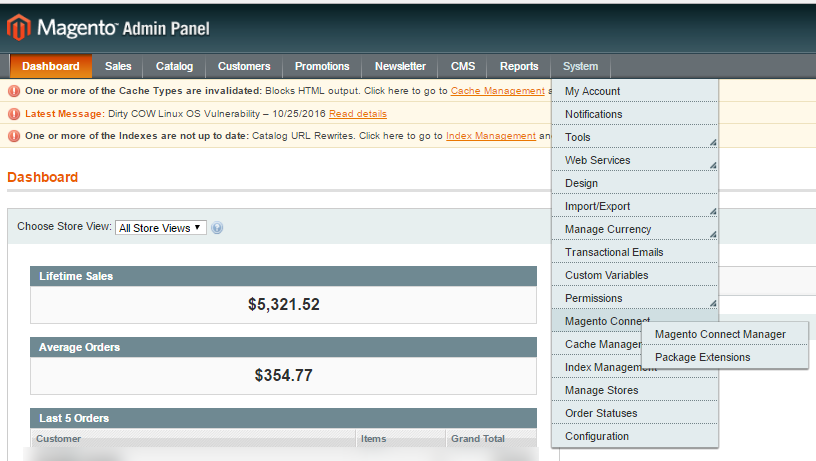Viewport: 816px width, 461px height.
Task: Open Magento Connect Manager submenu item
Action: coord(725,334)
